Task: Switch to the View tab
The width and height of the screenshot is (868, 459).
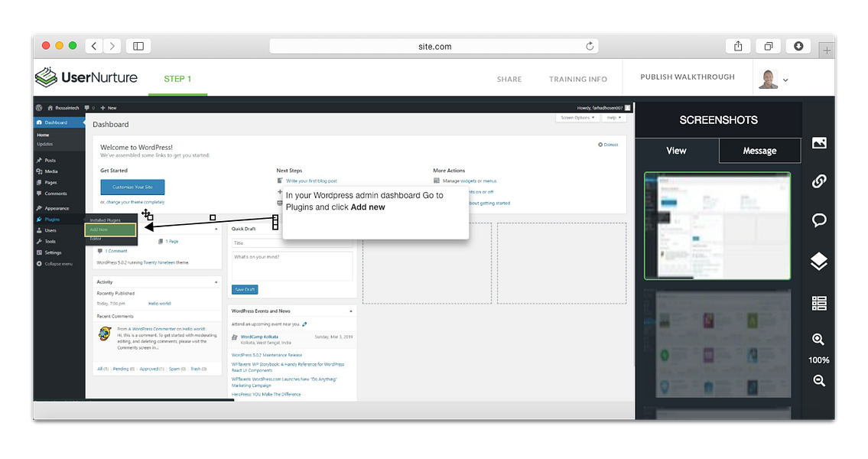Action: tap(677, 151)
